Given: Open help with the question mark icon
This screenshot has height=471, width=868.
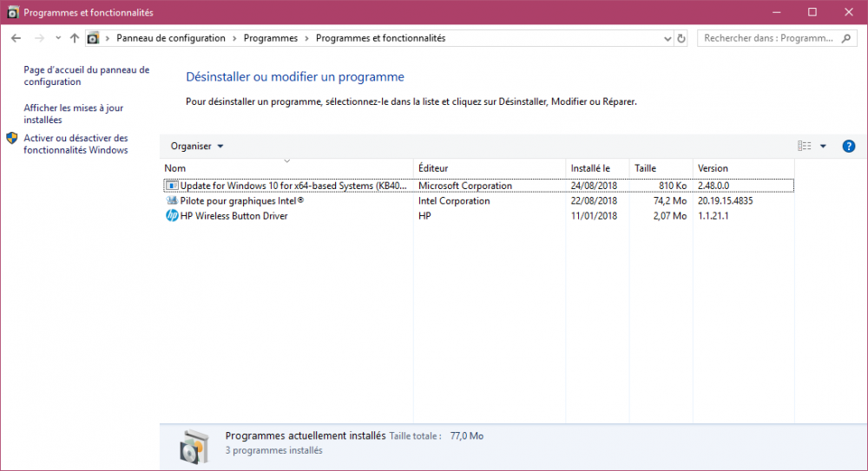Looking at the screenshot, I should click(x=849, y=146).
